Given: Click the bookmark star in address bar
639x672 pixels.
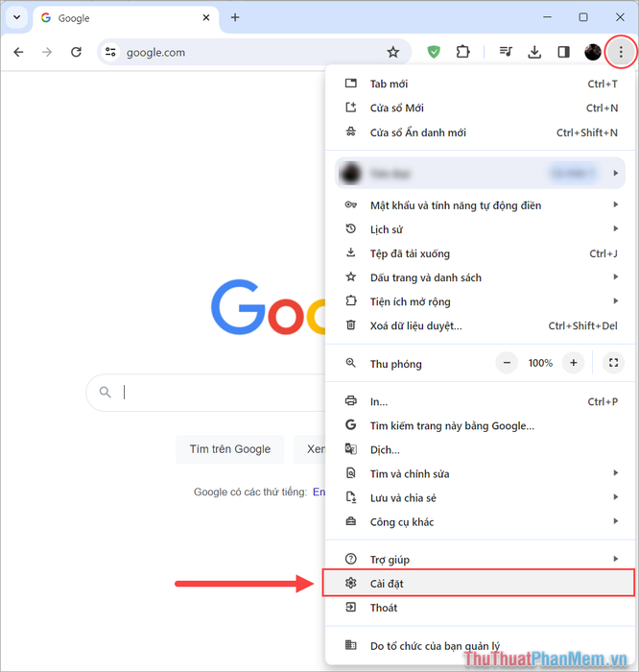Looking at the screenshot, I should point(392,52).
